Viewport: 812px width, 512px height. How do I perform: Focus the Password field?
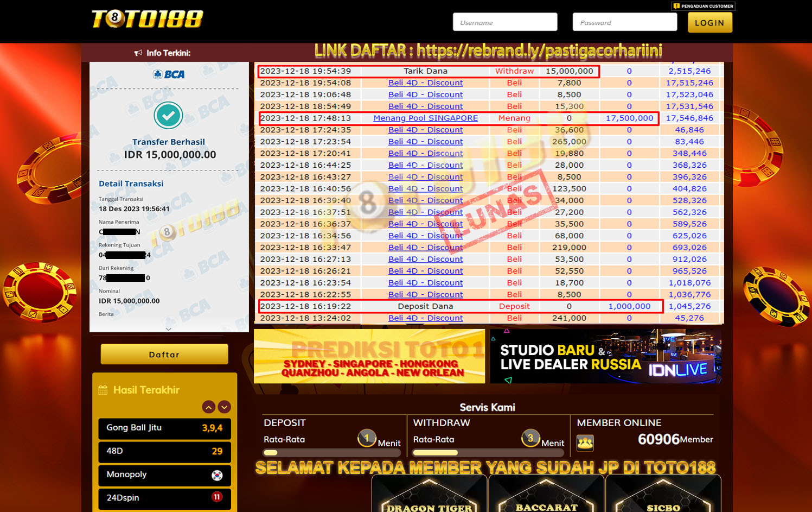click(625, 22)
